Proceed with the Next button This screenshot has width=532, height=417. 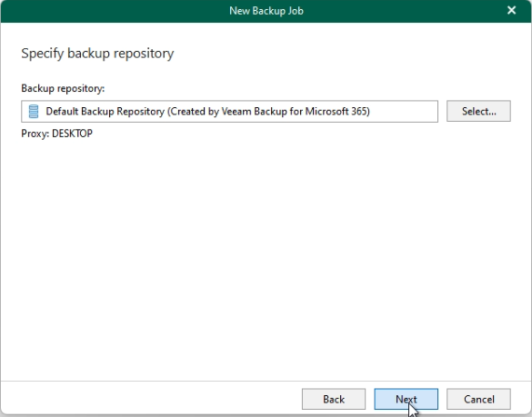407,399
